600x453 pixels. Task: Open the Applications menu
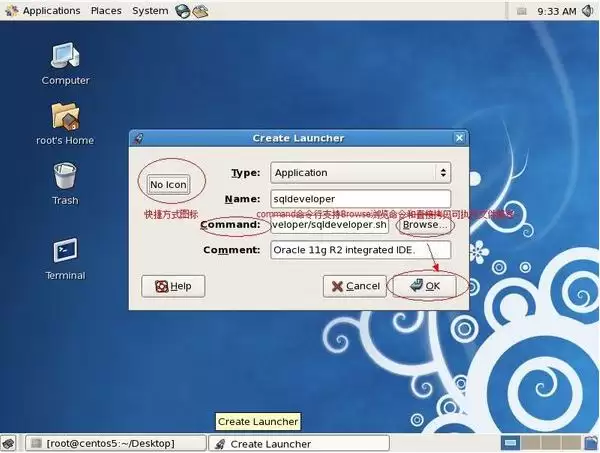tap(51, 11)
